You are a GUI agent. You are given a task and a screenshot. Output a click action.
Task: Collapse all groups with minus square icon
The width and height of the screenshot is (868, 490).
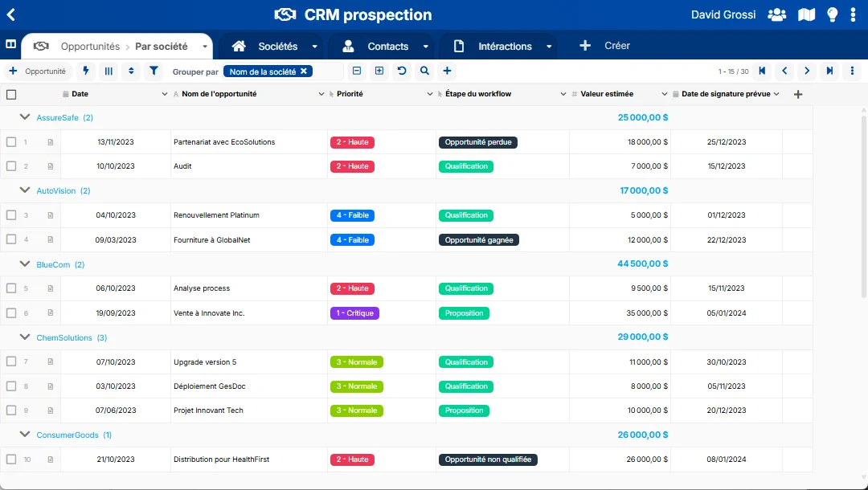357,71
